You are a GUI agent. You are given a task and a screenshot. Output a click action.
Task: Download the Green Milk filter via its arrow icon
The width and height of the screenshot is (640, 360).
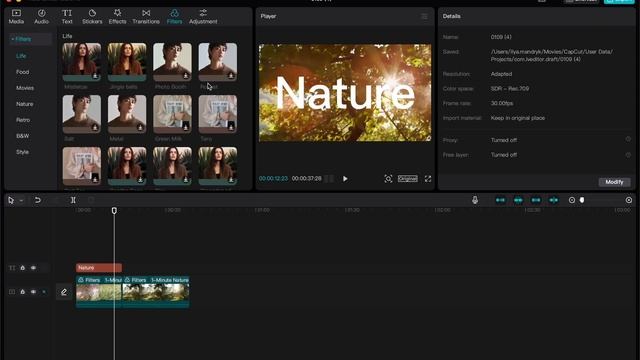pyautogui.click(x=186, y=127)
